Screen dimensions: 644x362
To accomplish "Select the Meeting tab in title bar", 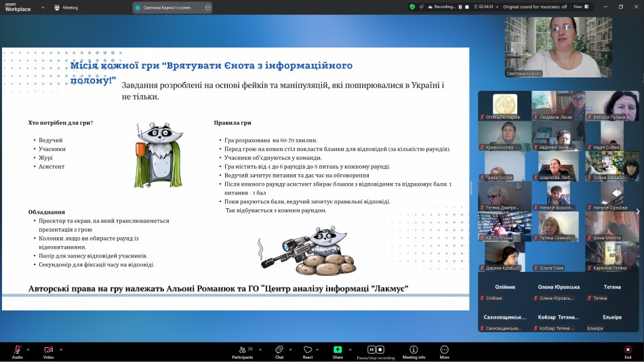I will pos(68,7).
